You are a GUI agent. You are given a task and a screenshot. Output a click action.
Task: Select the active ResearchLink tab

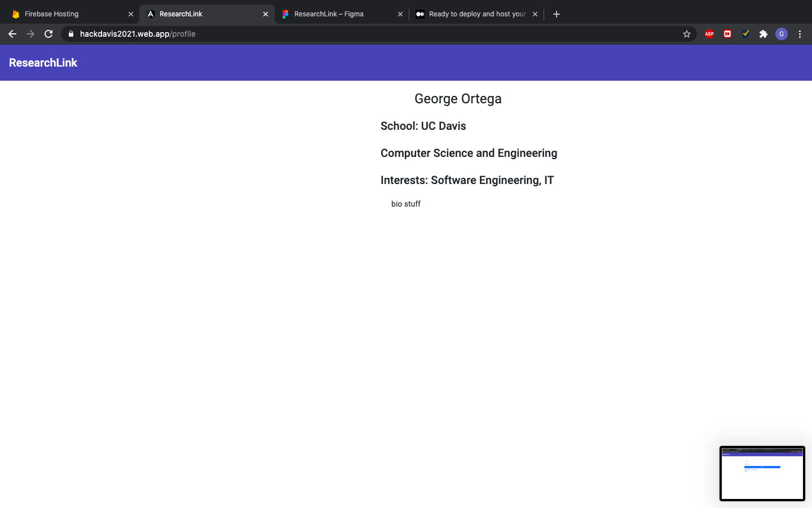coord(206,14)
